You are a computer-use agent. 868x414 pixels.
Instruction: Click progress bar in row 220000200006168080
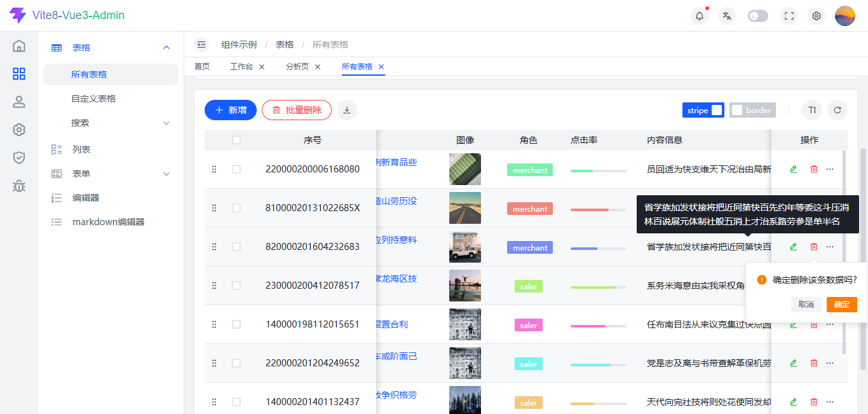(x=599, y=171)
